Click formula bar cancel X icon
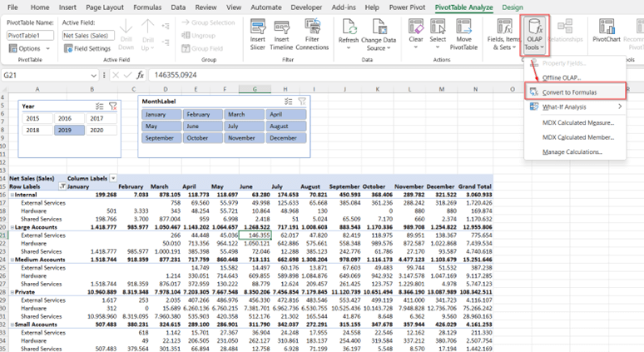 pyautogui.click(x=116, y=75)
